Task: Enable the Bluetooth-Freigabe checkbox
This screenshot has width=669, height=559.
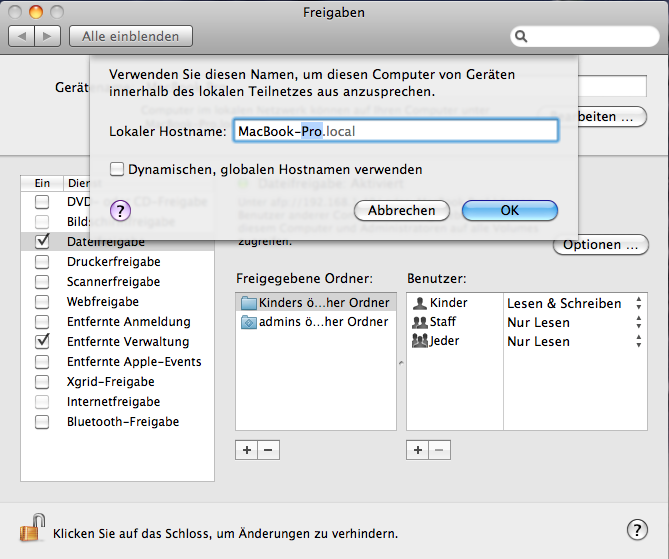Action: pyautogui.click(x=42, y=422)
